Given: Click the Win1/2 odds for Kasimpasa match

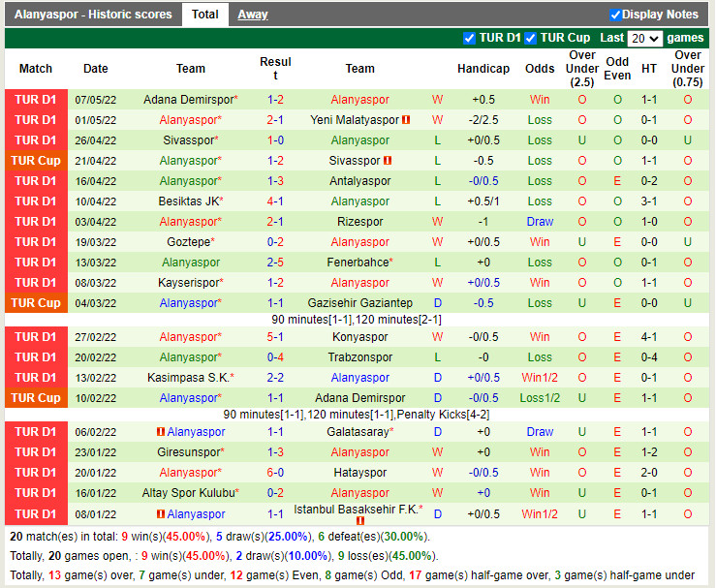Looking at the screenshot, I should pyautogui.click(x=540, y=378).
